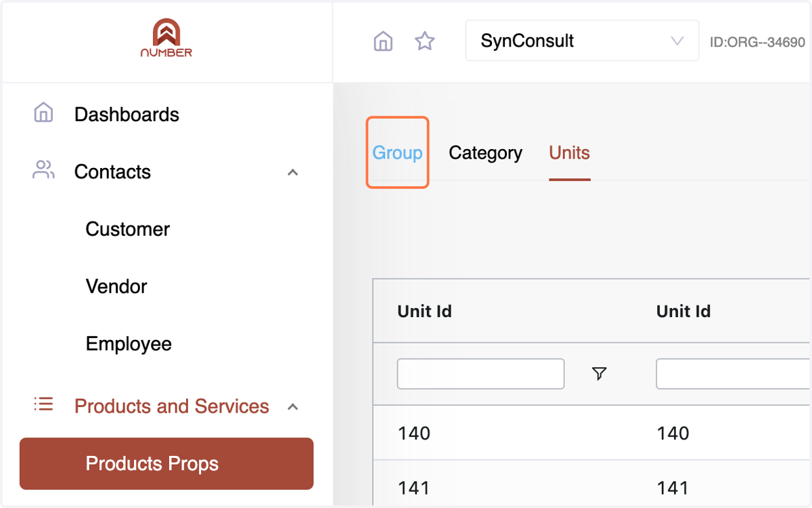Open the Customer contacts page
The width and height of the screenshot is (812, 508).
tap(127, 229)
